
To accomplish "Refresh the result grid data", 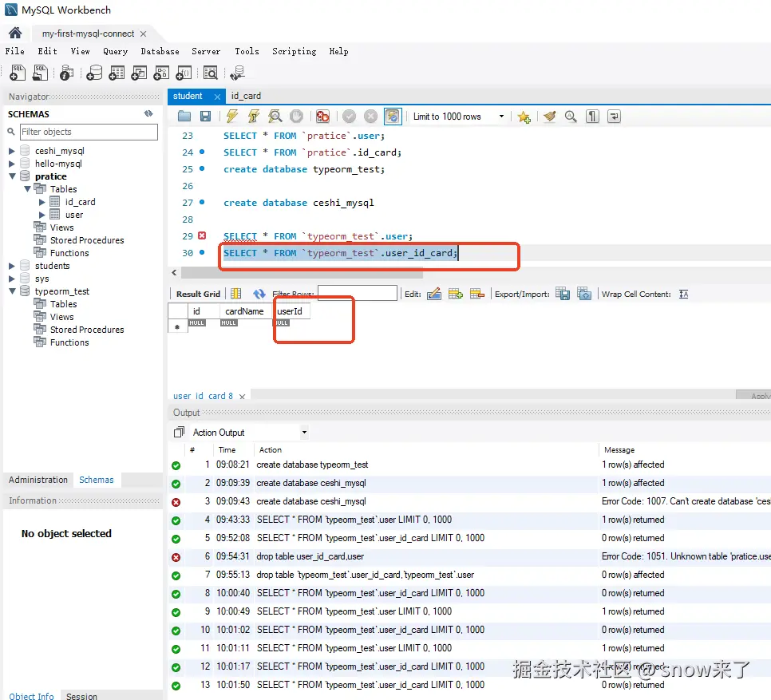I will tap(259, 294).
